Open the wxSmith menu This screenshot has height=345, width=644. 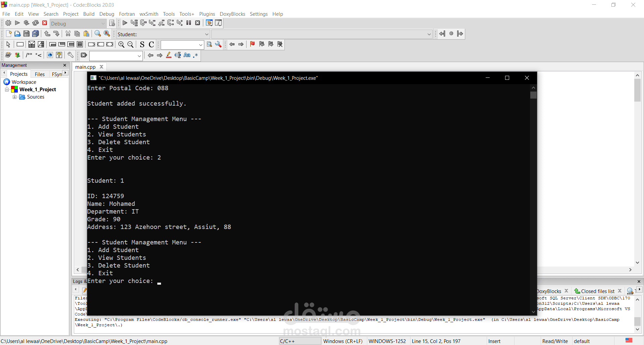pos(149,14)
